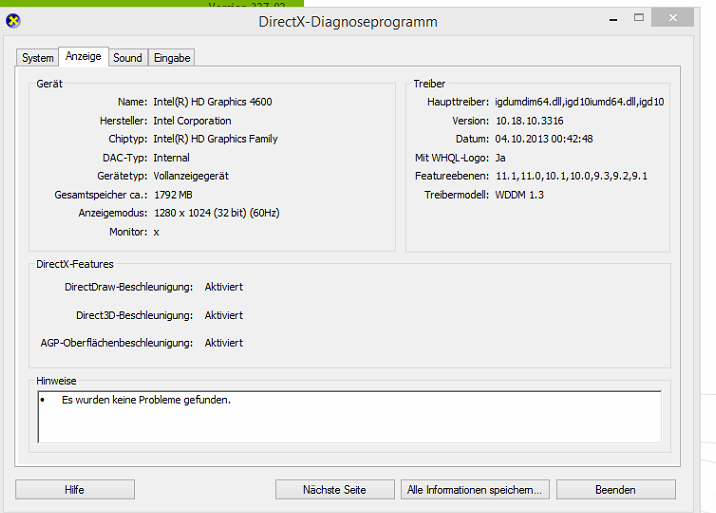Click Alle Informationen speichern button
This screenshot has width=716, height=513.
tap(475, 490)
